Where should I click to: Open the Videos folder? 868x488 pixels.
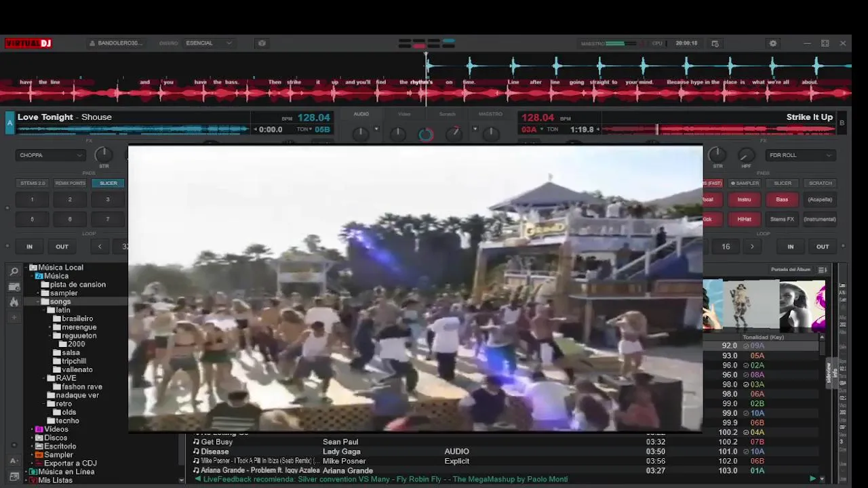pyautogui.click(x=56, y=430)
